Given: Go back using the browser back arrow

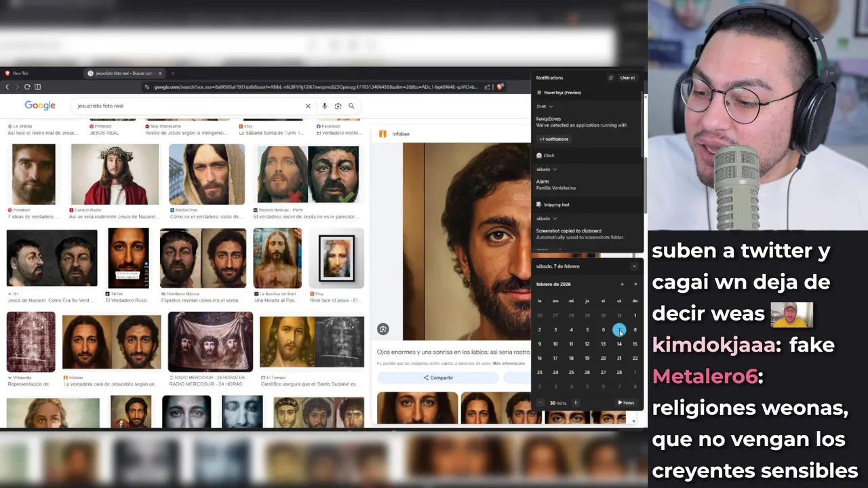Looking at the screenshot, I should (x=7, y=87).
